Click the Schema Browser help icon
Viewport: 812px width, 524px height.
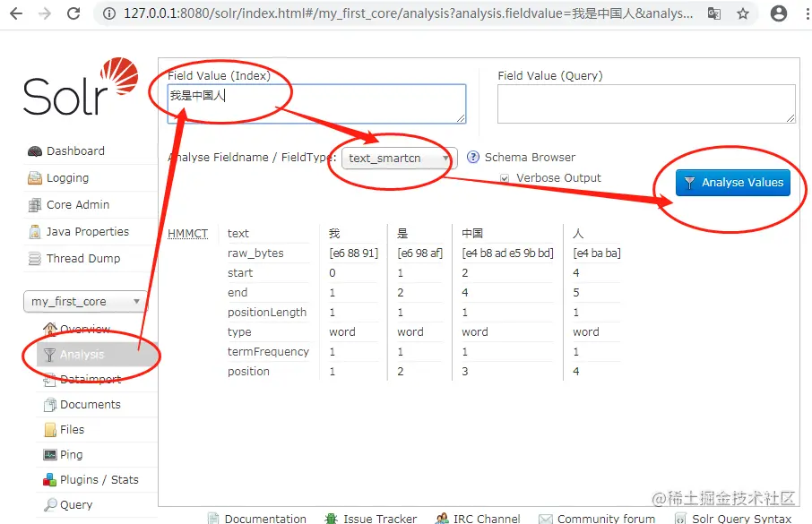pyautogui.click(x=472, y=157)
